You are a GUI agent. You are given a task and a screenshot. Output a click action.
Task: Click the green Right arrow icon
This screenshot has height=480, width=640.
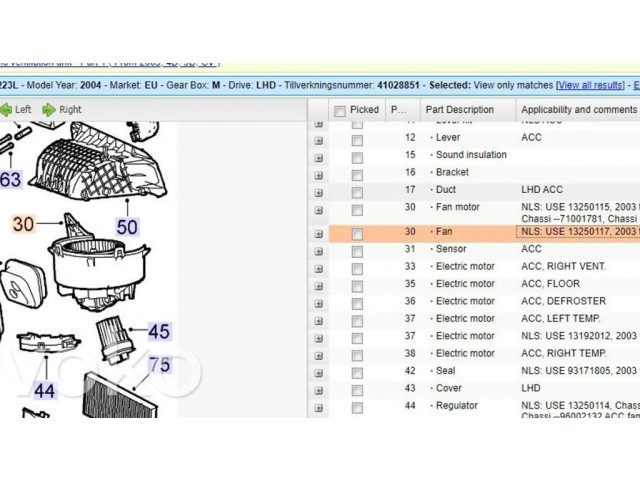49,110
